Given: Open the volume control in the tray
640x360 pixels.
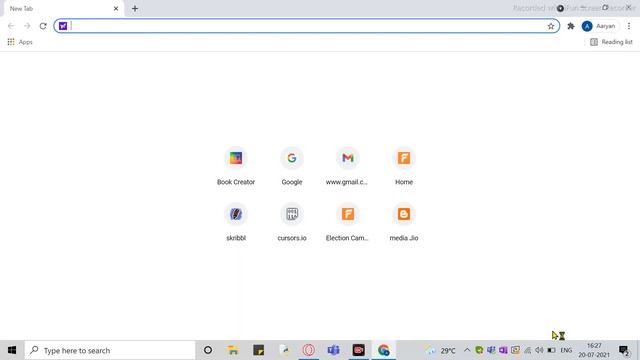Looking at the screenshot, I should click(539, 350).
